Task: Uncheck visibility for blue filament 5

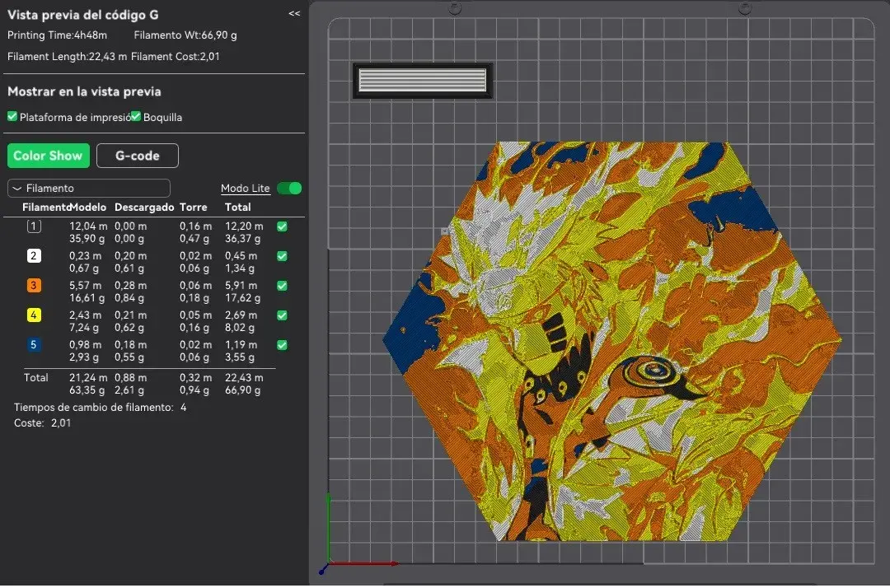Action: [282, 345]
